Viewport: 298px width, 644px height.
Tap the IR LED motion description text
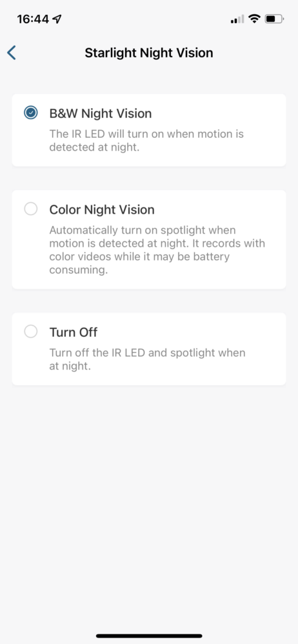click(146, 140)
